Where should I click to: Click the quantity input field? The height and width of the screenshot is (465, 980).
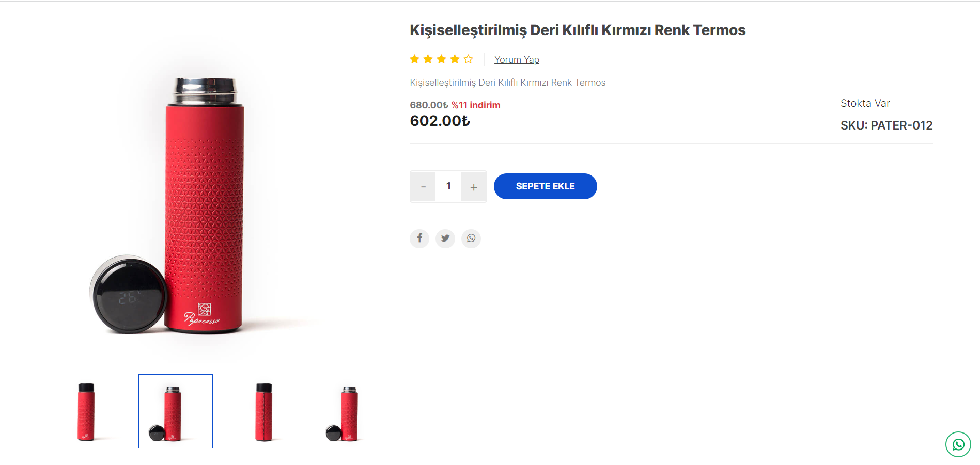448,186
